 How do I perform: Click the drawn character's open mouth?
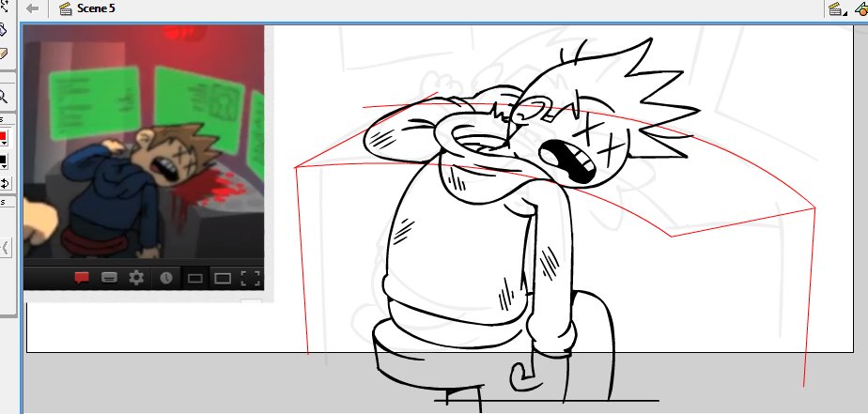click(568, 161)
